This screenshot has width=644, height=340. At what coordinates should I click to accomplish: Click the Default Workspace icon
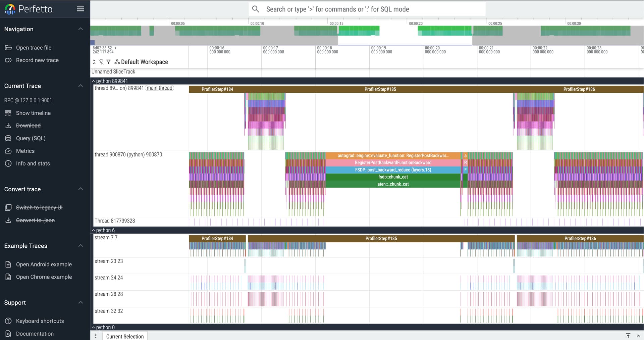pyautogui.click(x=117, y=62)
